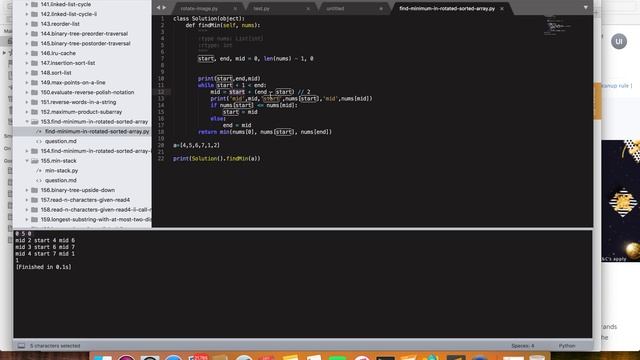Switch to the untitled tab
Screen dimensions: 640x360
[335, 9]
